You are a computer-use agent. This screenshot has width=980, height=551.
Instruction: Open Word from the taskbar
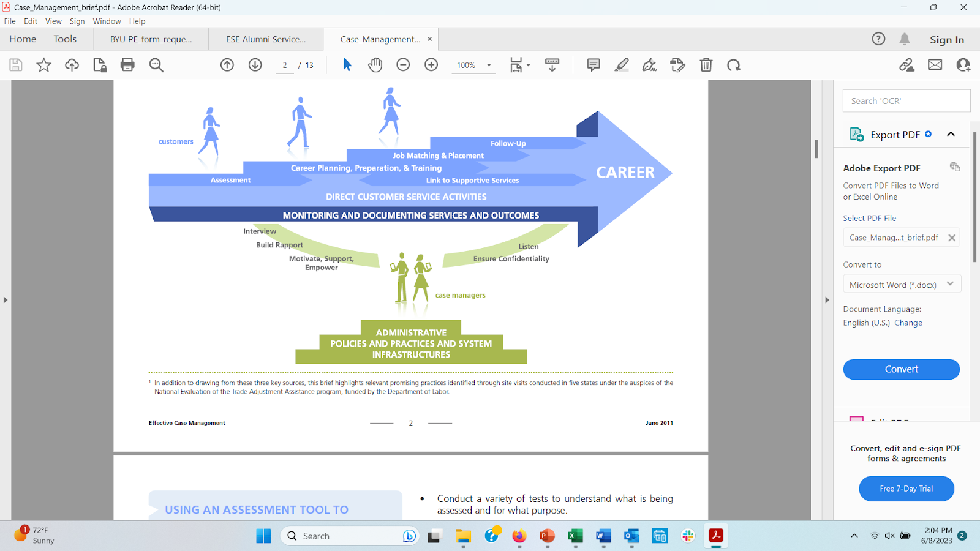click(x=603, y=536)
